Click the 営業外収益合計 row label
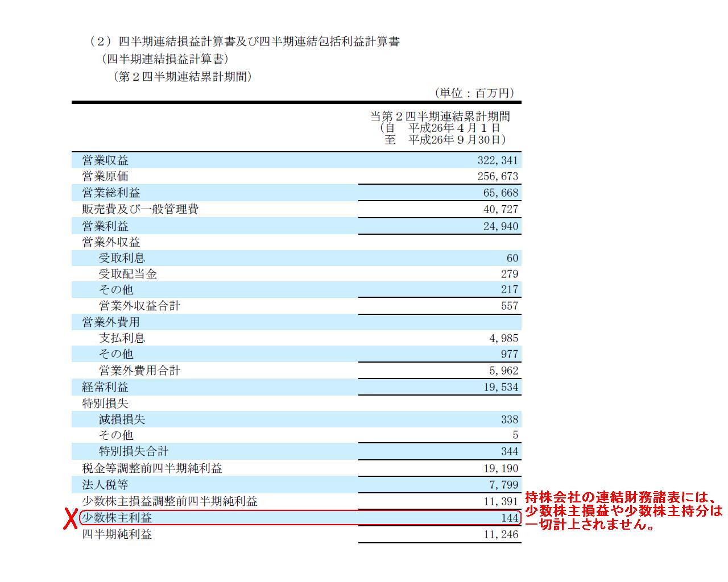 pyautogui.click(x=139, y=306)
